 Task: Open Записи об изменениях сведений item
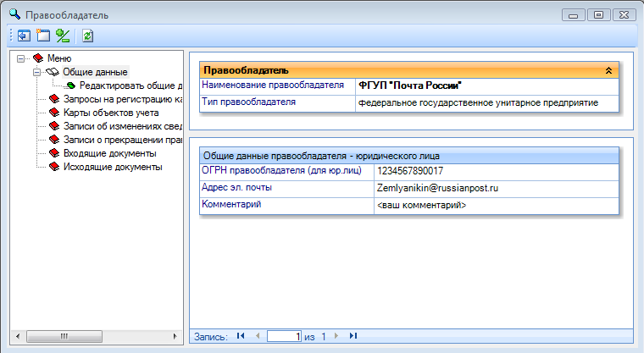point(122,126)
